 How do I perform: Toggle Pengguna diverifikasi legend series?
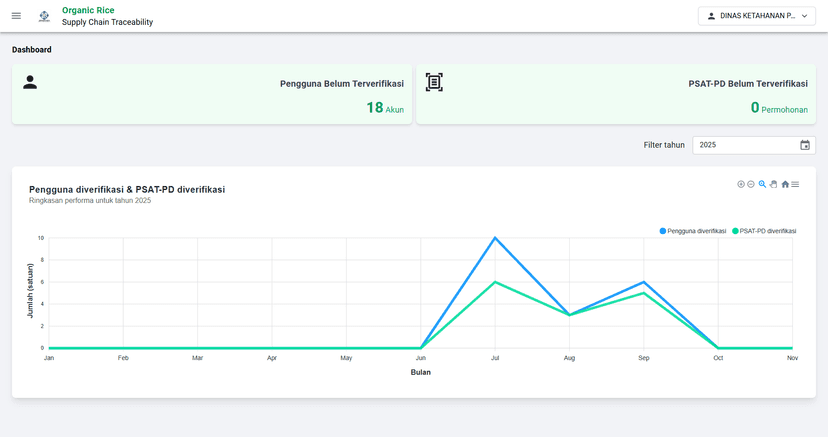click(x=692, y=231)
